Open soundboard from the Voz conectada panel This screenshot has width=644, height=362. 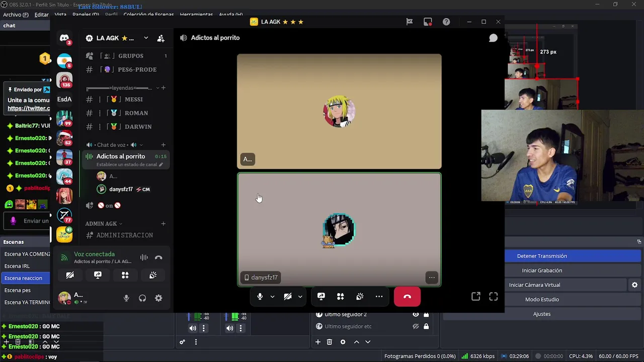[x=153, y=275]
